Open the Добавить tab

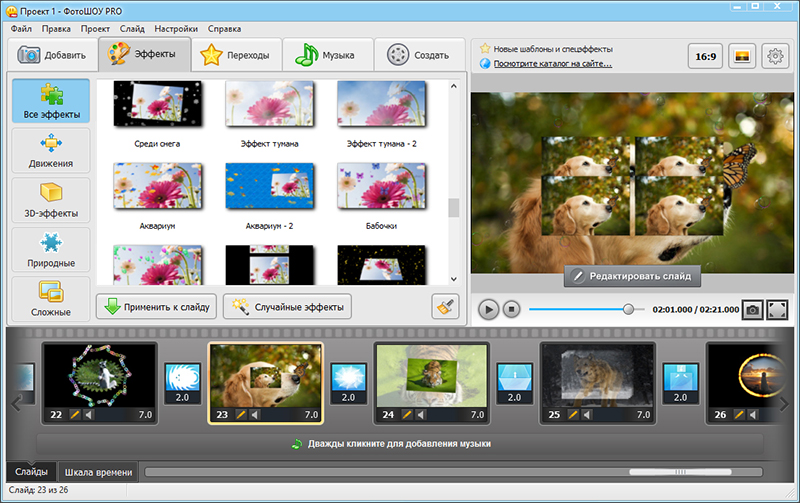[53, 55]
